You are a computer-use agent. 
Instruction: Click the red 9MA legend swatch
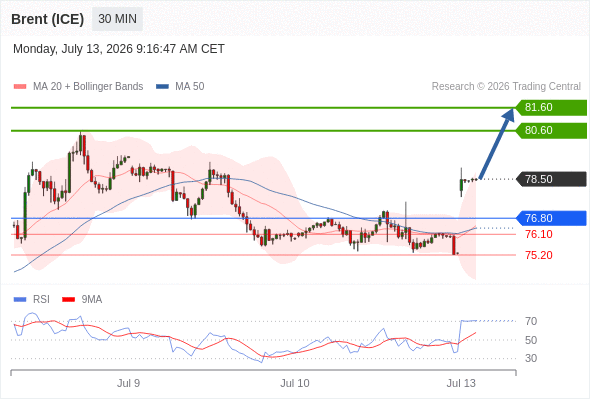(68, 300)
